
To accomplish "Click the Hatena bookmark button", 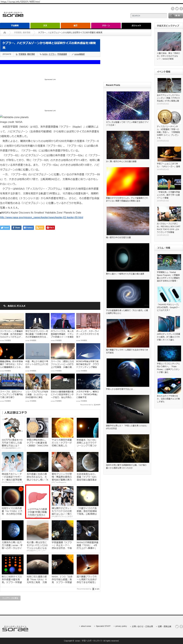I will pos(28,227).
